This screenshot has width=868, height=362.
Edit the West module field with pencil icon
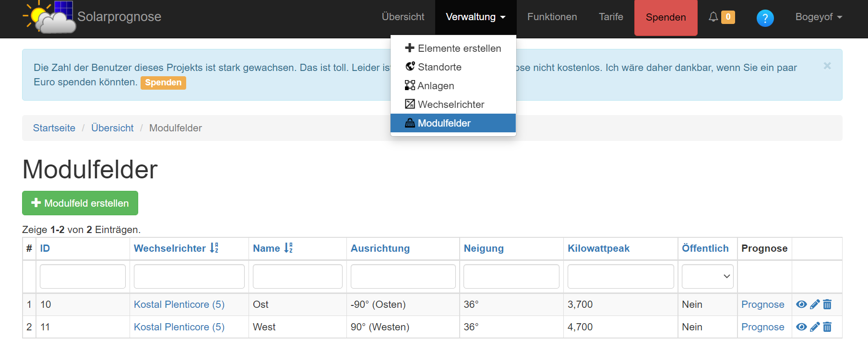pos(815,327)
